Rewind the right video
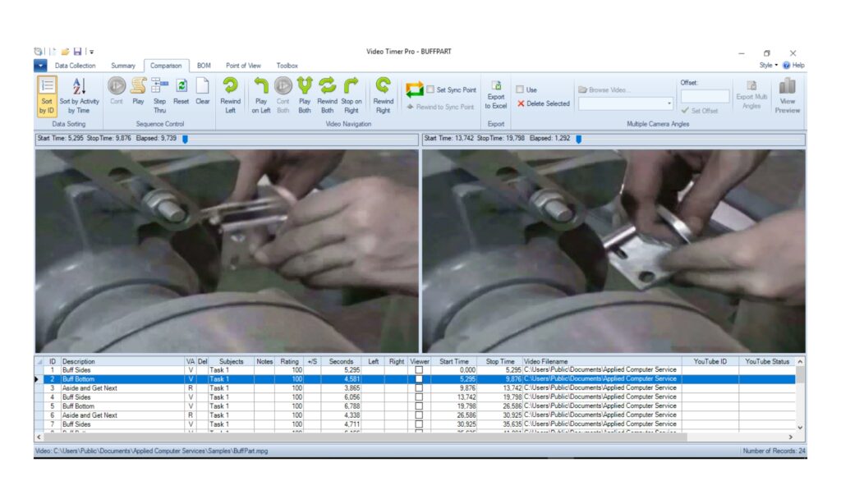This screenshot has width=841, height=504. coord(384,94)
